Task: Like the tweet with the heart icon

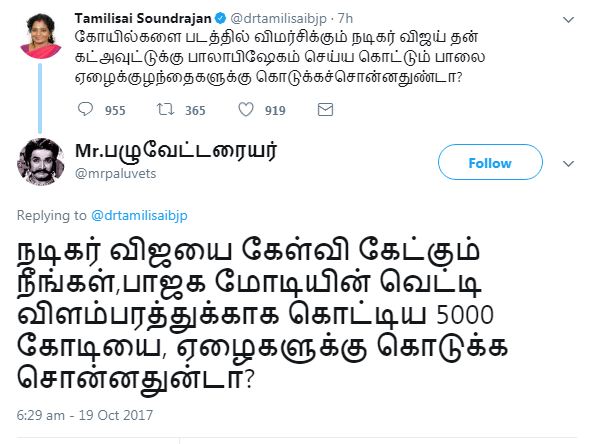Action: pos(246,109)
